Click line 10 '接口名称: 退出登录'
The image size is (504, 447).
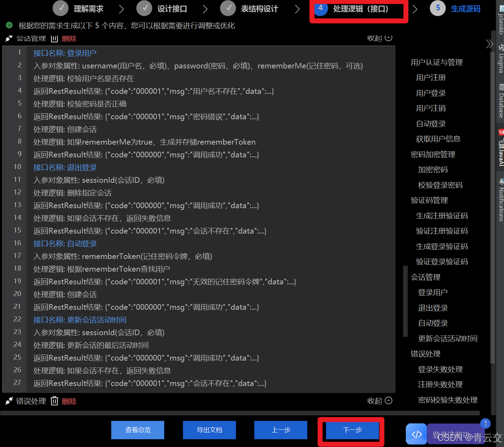click(65, 168)
